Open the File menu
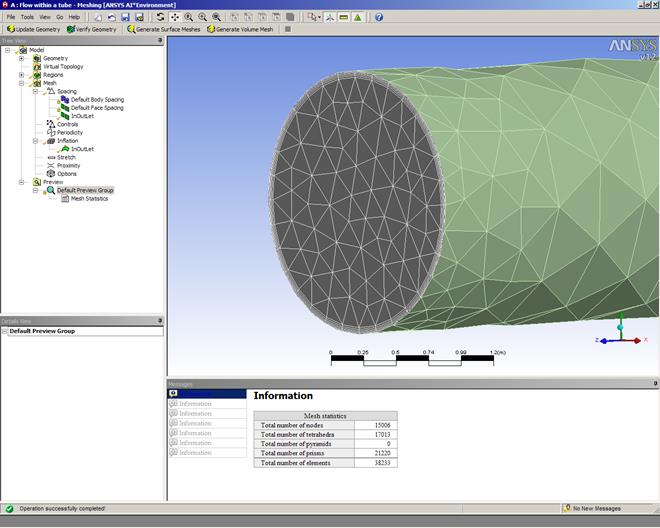 [10, 17]
